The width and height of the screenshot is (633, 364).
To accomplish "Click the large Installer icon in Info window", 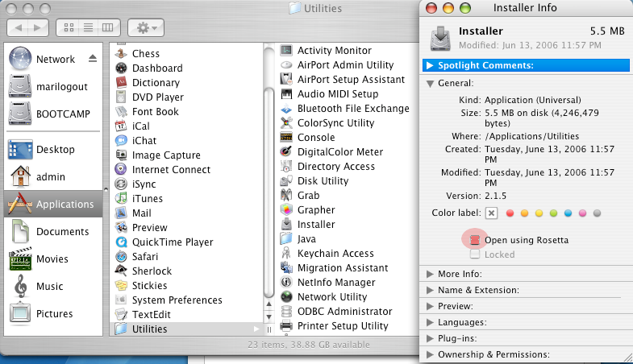I will point(440,38).
